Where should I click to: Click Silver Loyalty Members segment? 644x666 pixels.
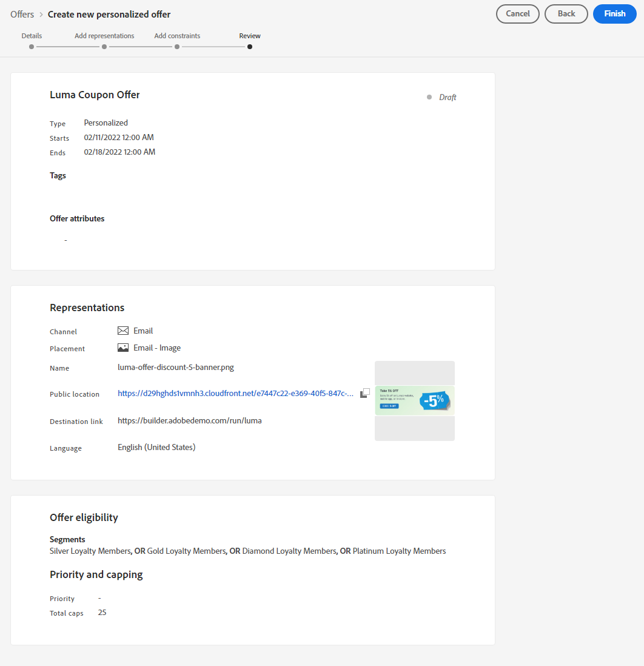click(90, 551)
